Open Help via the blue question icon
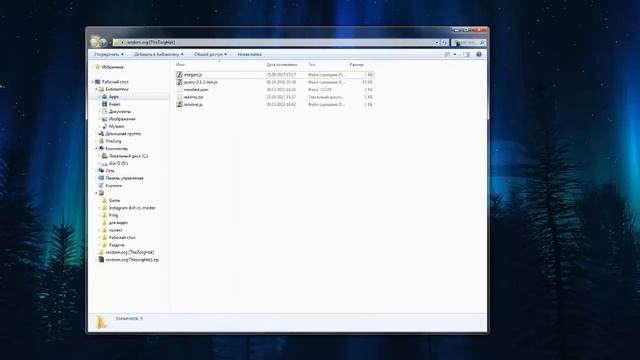Screen dimensions: 640x360 pyautogui.click(x=479, y=54)
